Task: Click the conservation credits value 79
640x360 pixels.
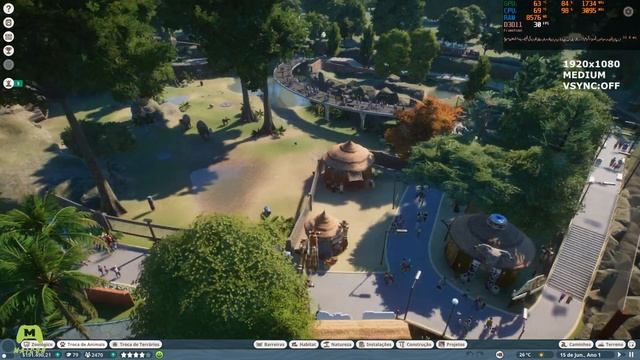Action: point(72,355)
